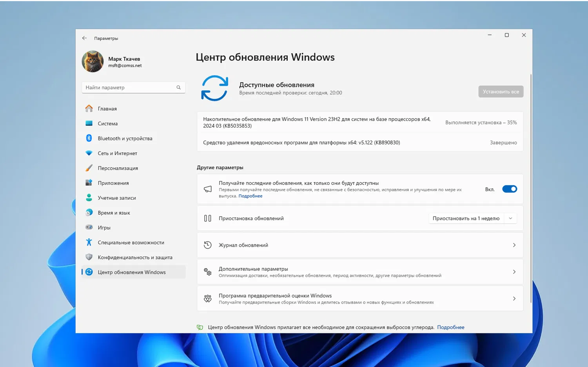This screenshot has width=588, height=367.
Task: Click the msft@comss.net email text
Action: [x=125, y=65]
